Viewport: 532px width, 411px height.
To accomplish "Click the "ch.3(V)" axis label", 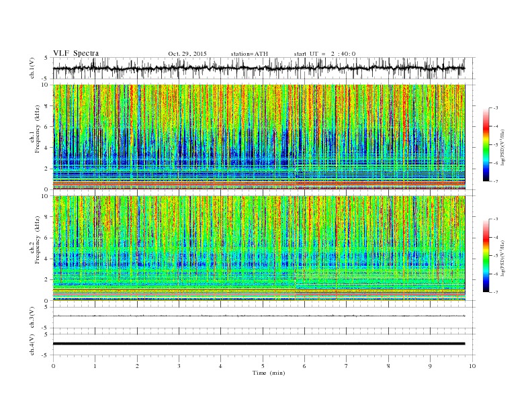I will (x=32, y=318).
